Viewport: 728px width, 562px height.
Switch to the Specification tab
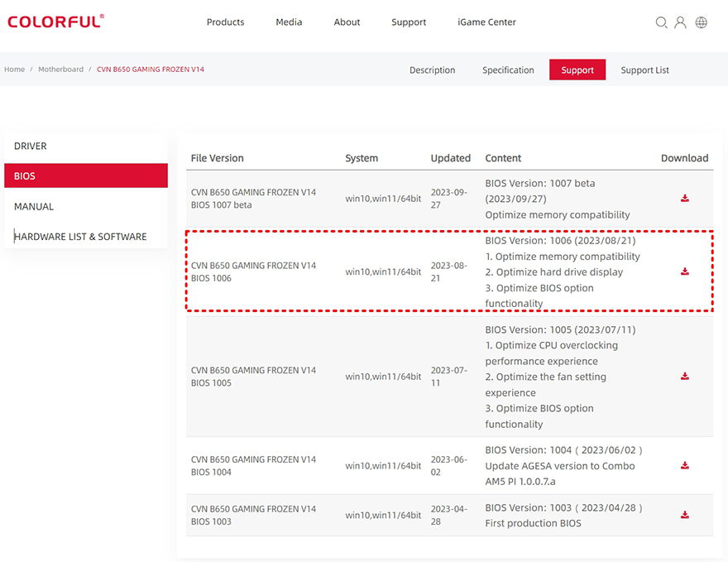508,70
